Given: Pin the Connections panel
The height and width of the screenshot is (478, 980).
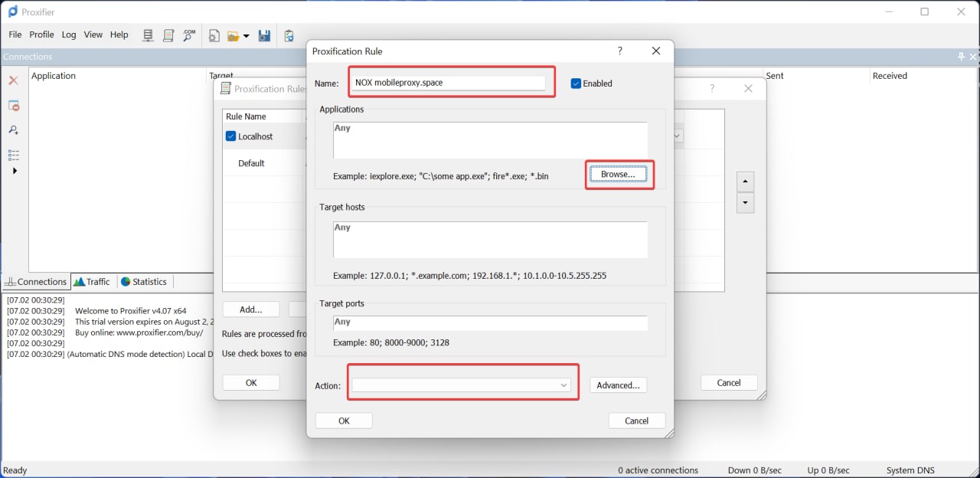Looking at the screenshot, I should (962, 57).
